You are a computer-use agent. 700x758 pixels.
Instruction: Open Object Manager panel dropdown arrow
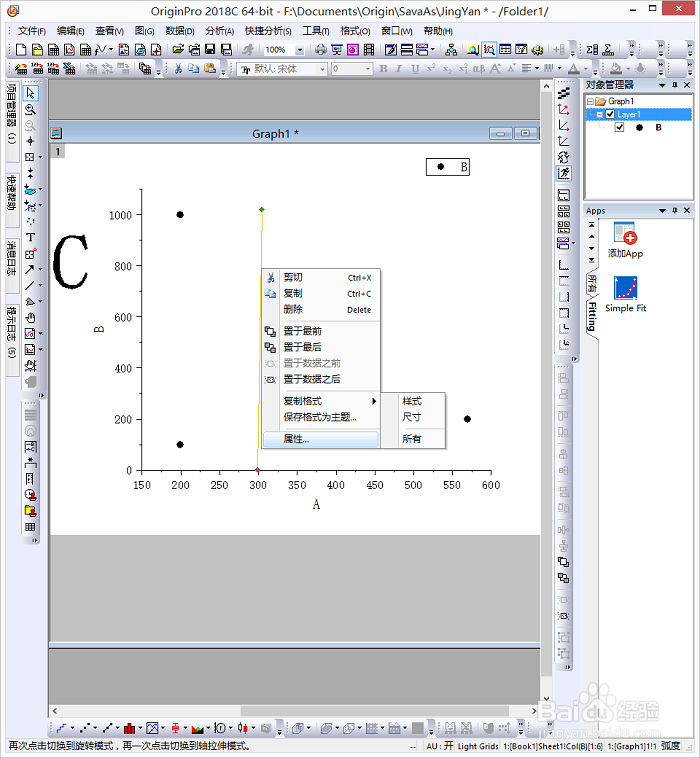(662, 85)
